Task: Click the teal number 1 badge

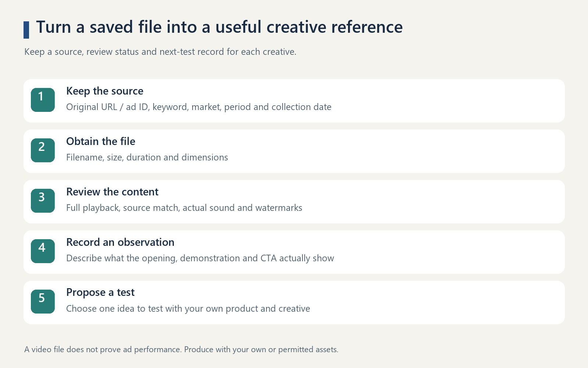Action: tap(43, 100)
